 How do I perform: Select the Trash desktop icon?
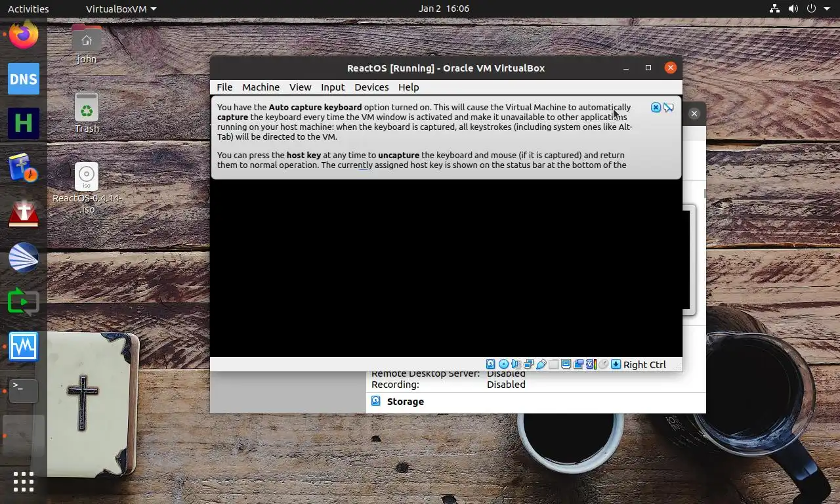click(87, 113)
